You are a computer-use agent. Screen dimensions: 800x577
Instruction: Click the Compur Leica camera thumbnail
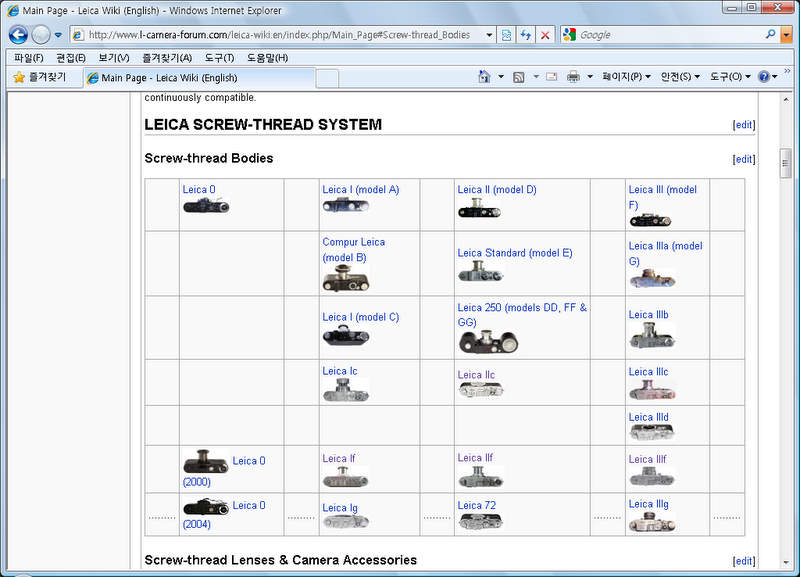(345, 278)
